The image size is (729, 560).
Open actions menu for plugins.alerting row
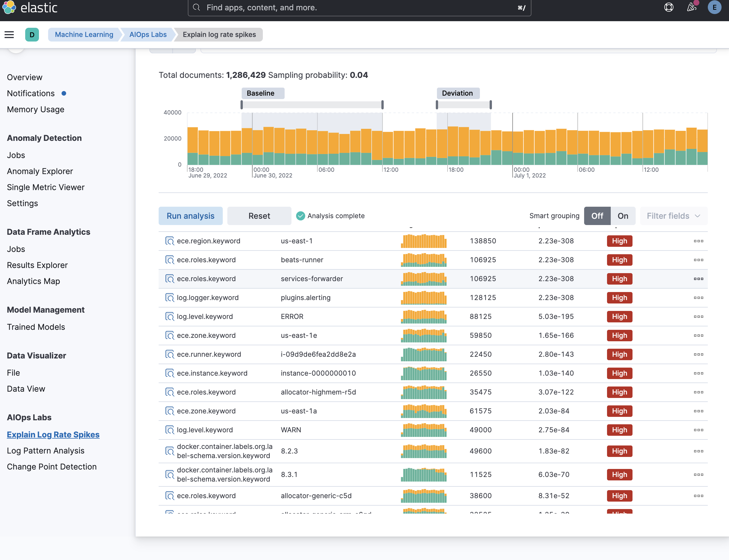point(698,297)
